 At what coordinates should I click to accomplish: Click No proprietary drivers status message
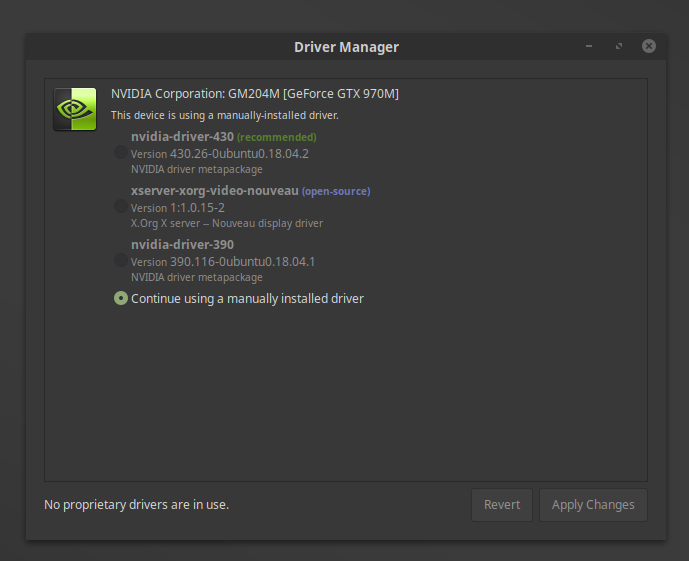click(137, 505)
